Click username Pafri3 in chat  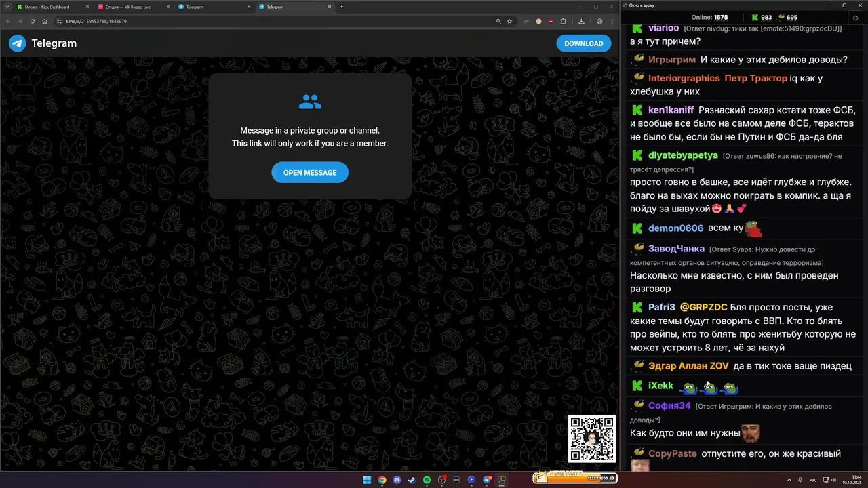[662, 307]
